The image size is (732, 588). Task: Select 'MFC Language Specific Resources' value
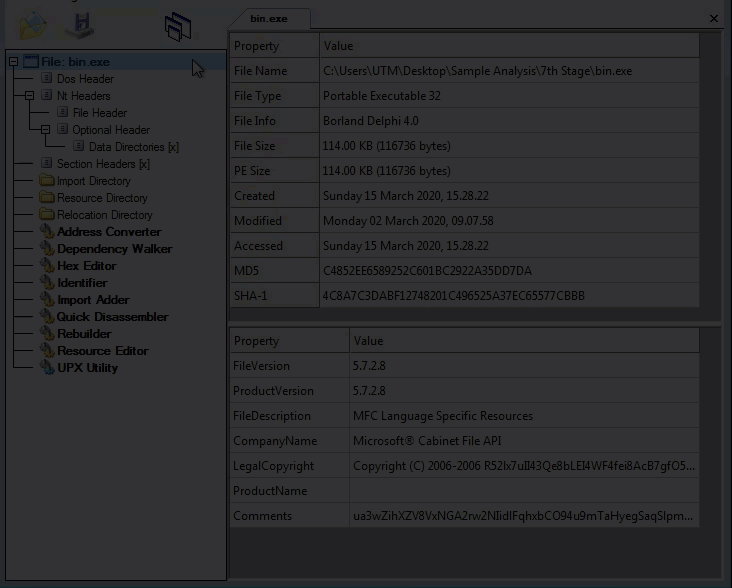(x=443, y=416)
